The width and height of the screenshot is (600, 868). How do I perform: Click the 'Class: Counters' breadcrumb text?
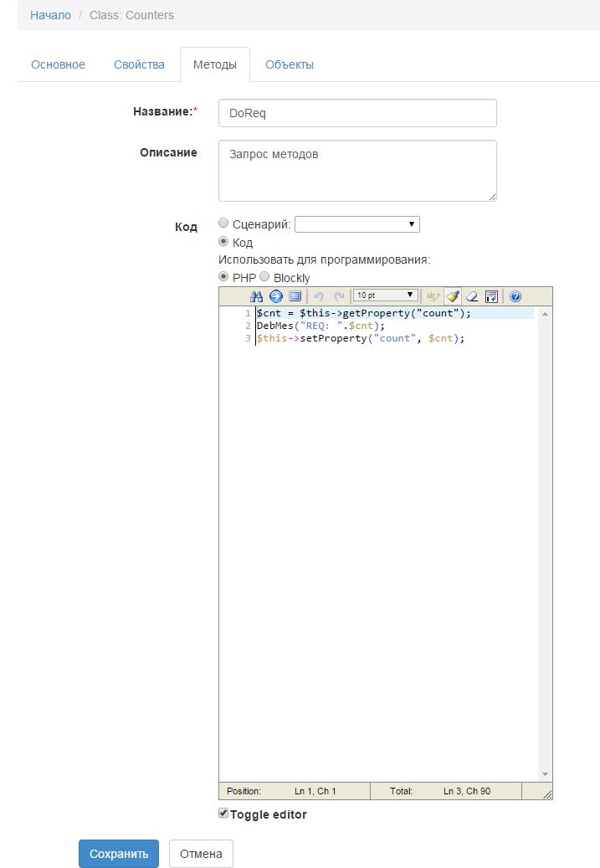point(131,15)
